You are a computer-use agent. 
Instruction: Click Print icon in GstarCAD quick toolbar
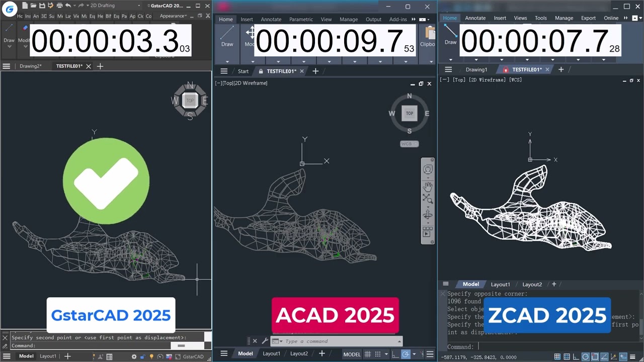click(59, 6)
